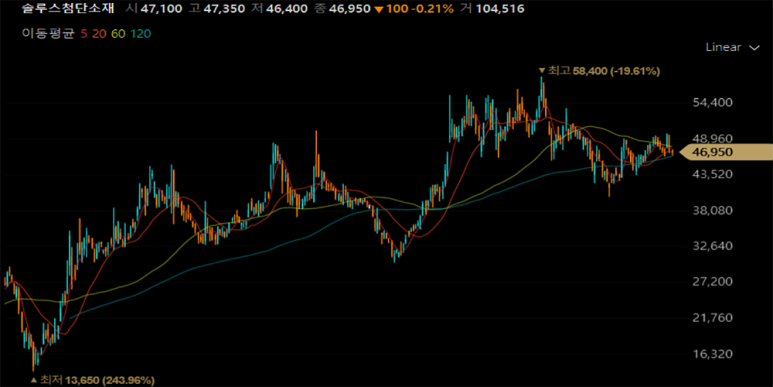The image size is (773, 387).
Task: Click the orange down-triangle price change icon
Action: [x=378, y=9]
